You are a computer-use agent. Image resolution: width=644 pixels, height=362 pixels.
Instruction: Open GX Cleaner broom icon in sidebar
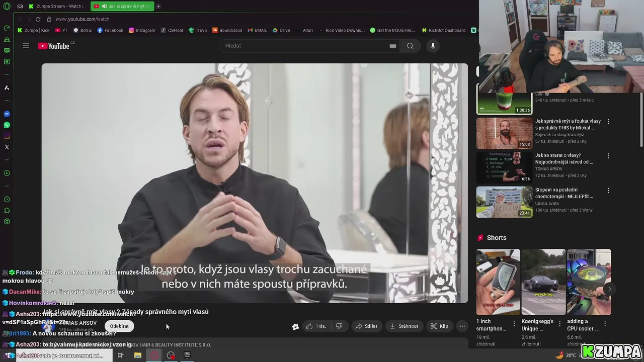[7, 39]
